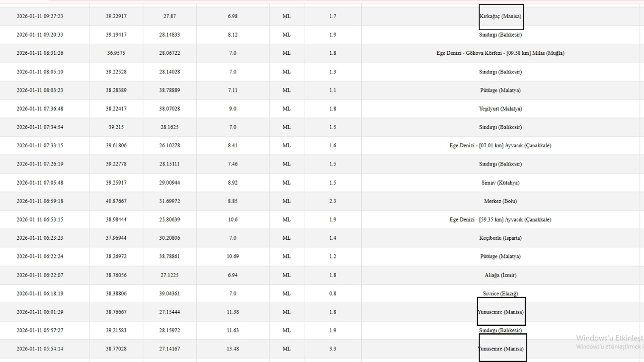Select the magnitude 2.3 cell for Bolu
644x362 pixels.
point(333,201)
